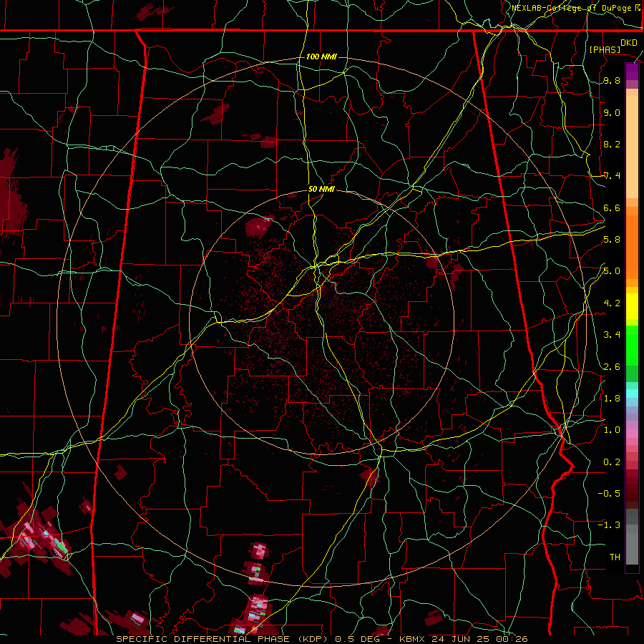Click the -0.5 value on color scale
The width and height of the screenshot is (644, 644).
point(609,494)
